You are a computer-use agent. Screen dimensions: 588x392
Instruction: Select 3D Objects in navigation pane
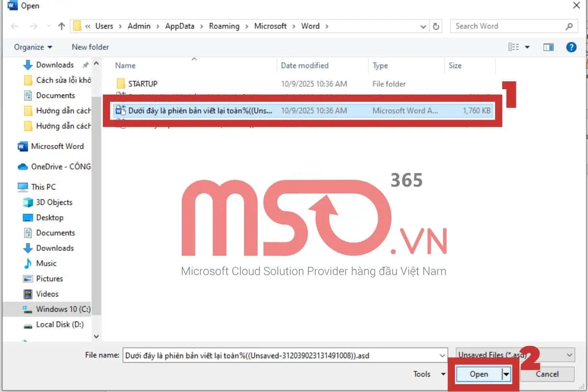(54, 202)
